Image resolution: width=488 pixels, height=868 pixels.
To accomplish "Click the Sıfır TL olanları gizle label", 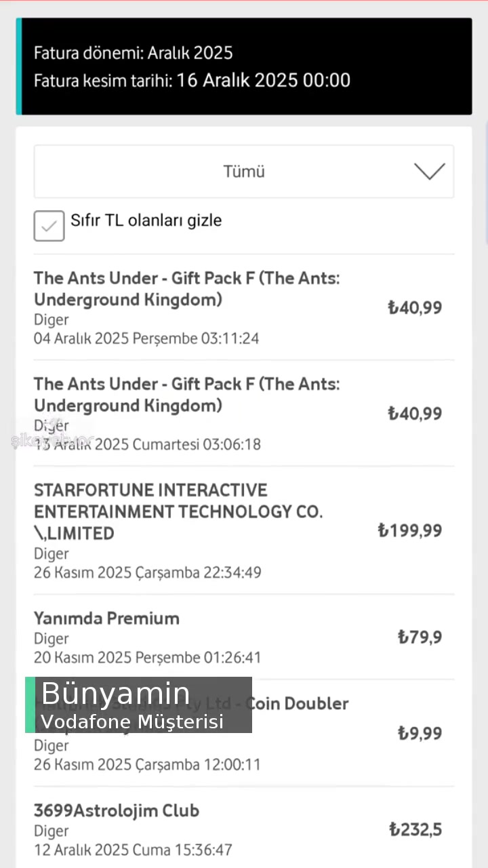I will tap(146, 220).
